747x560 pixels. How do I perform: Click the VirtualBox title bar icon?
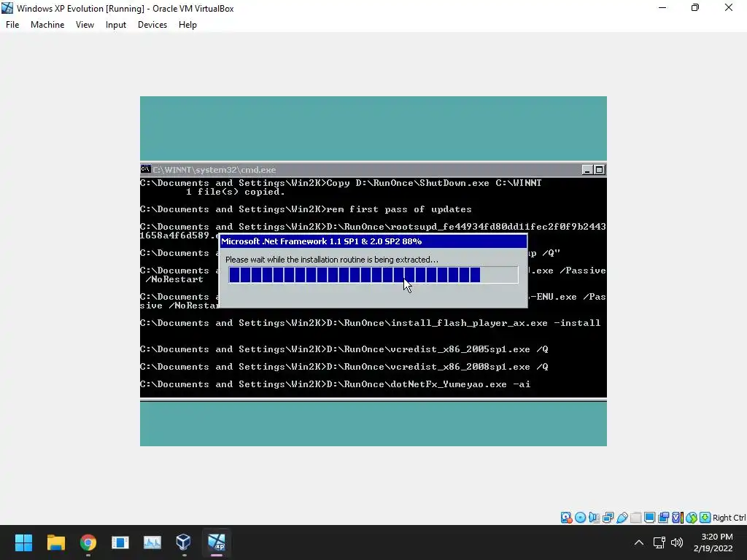7,8
